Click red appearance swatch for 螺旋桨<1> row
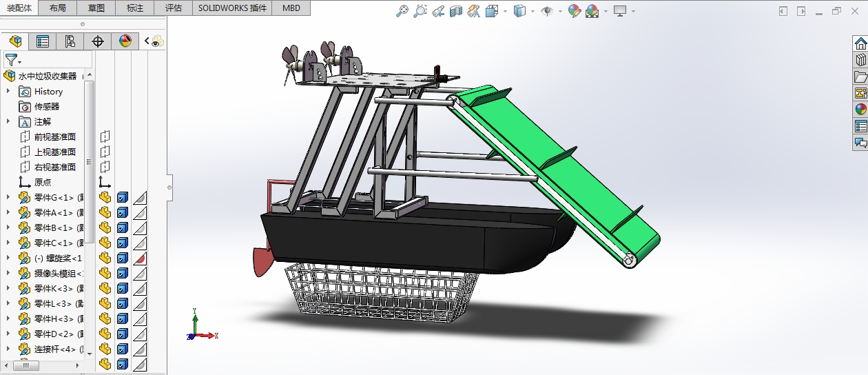Screen dimensions: 868x375 click(x=140, y=258)
